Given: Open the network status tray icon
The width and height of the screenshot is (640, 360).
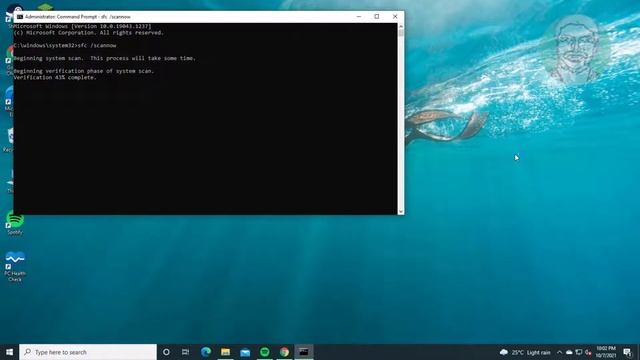Looking at the screenshot, I should [x=579, y=352].
